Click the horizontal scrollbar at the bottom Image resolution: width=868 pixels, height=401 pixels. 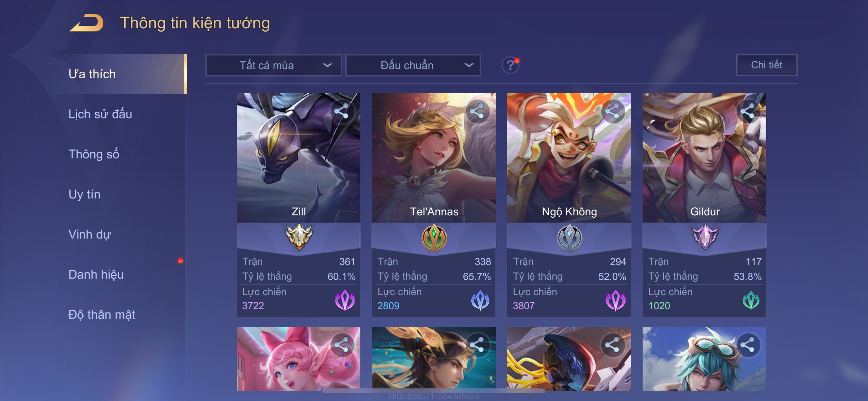tap(434, 391)
